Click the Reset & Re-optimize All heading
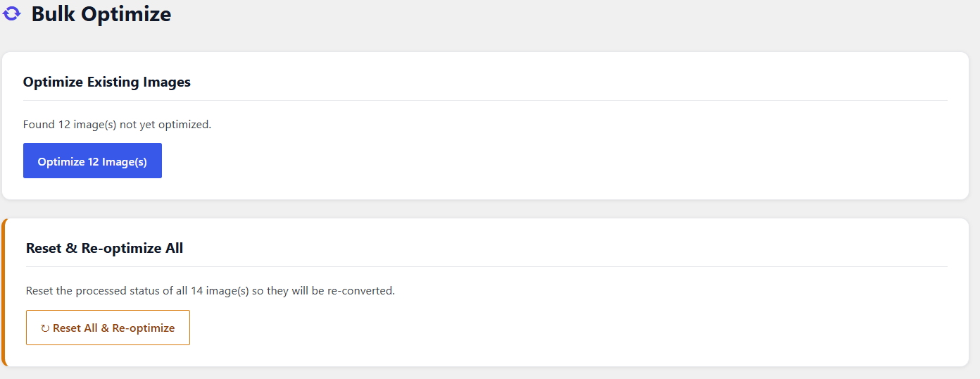The image size is (980, 379). point(104,248)
